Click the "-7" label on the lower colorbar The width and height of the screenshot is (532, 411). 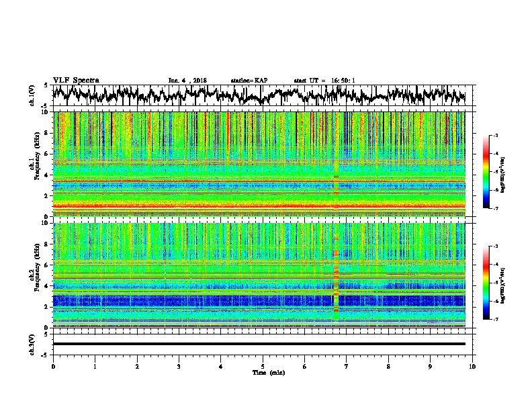click(496, 320)
